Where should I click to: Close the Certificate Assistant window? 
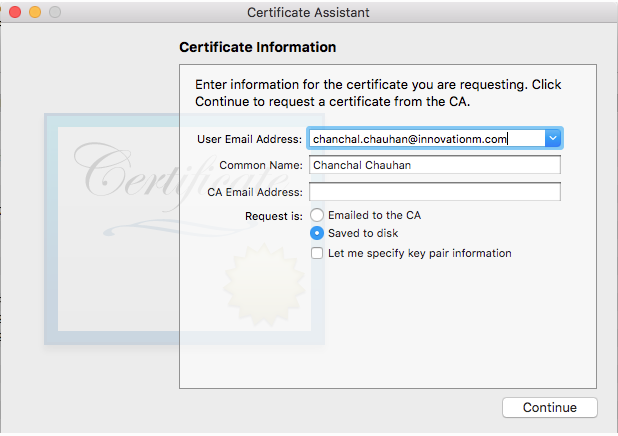[x=15, y=12]
